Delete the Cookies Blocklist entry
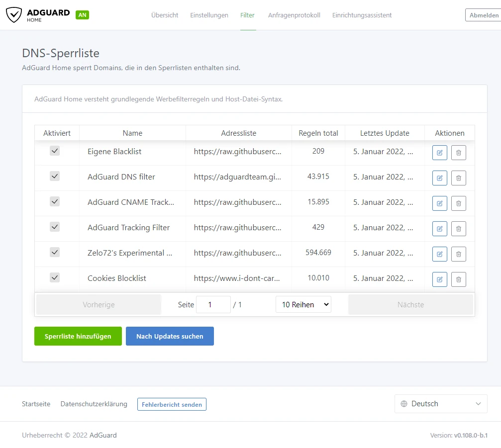 (x=459, y=279)
